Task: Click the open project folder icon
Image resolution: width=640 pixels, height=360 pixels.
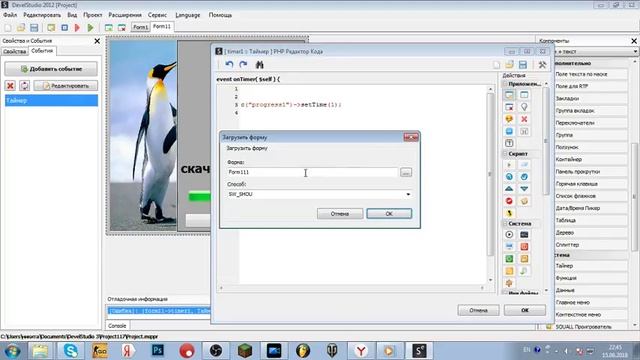Action: point(21,28)
